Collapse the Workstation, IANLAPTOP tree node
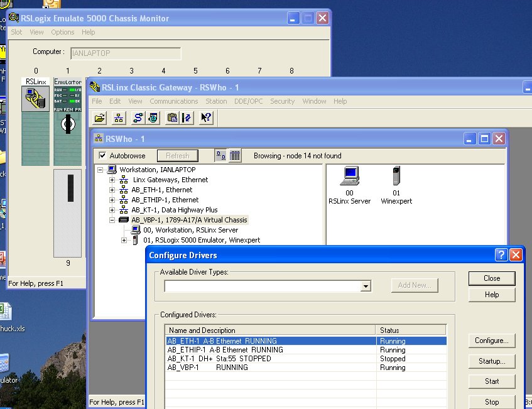 (100, 170)
